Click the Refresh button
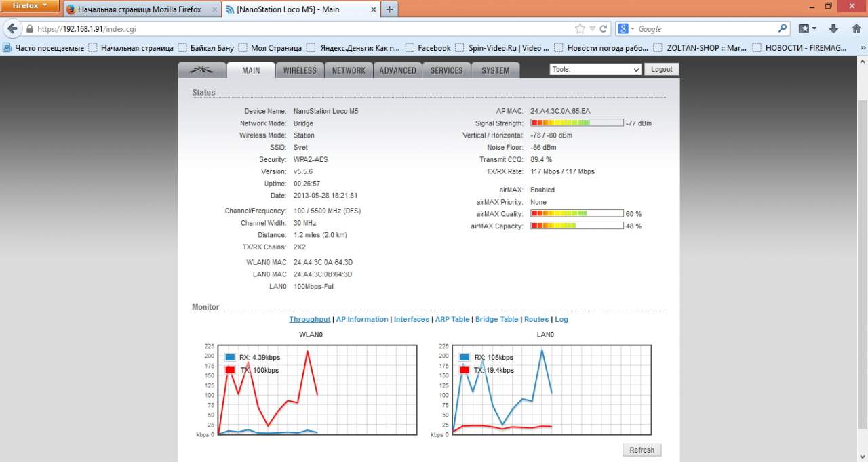868x462 pixels. point(642,450)
